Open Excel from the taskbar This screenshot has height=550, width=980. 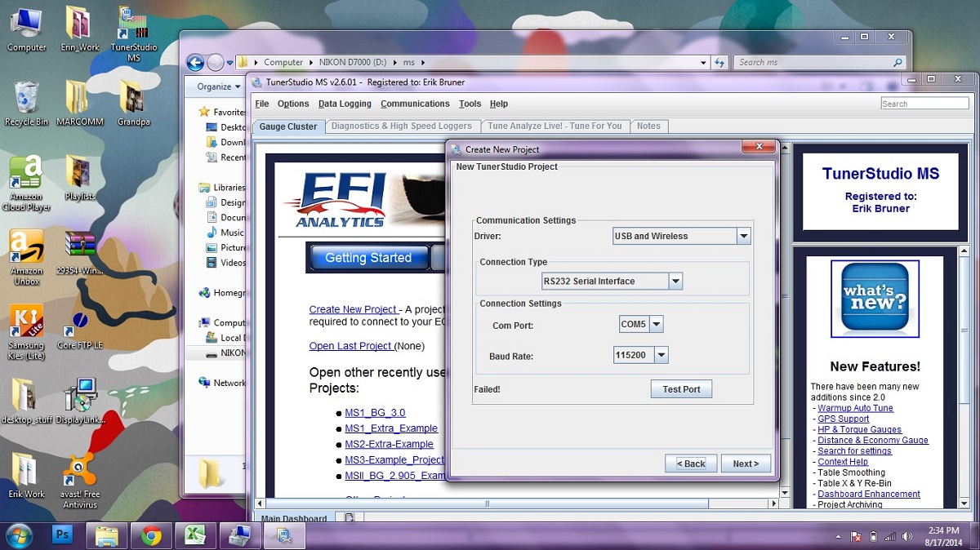point(194,535)
